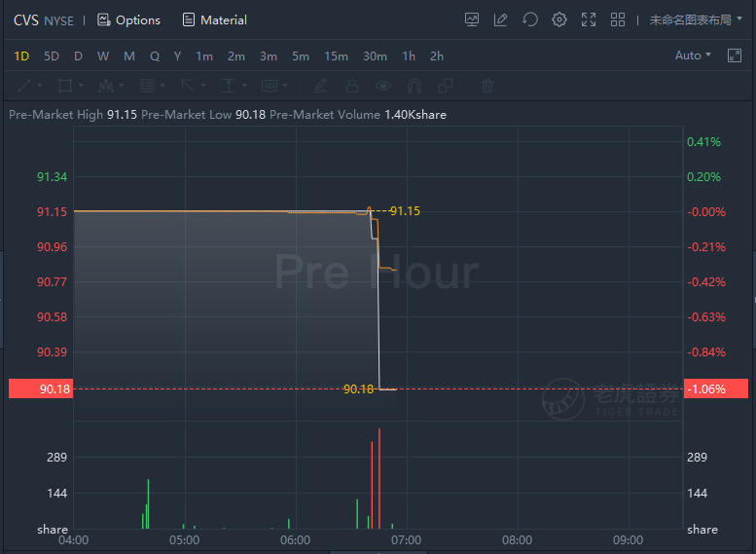Switch to the 30m interval
This screenshot has height=554, width=756.
coord(376,56)
